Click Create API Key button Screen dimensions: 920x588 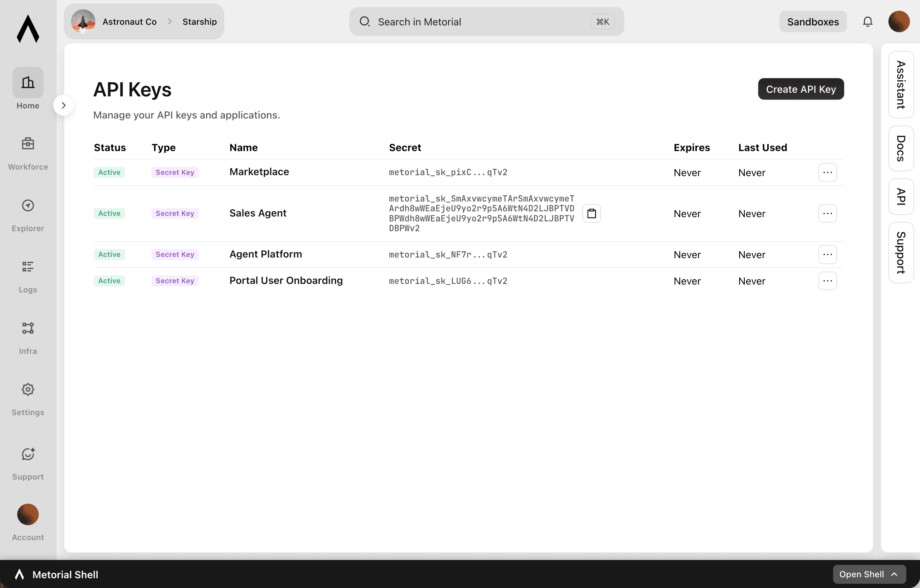pos(801,89)
